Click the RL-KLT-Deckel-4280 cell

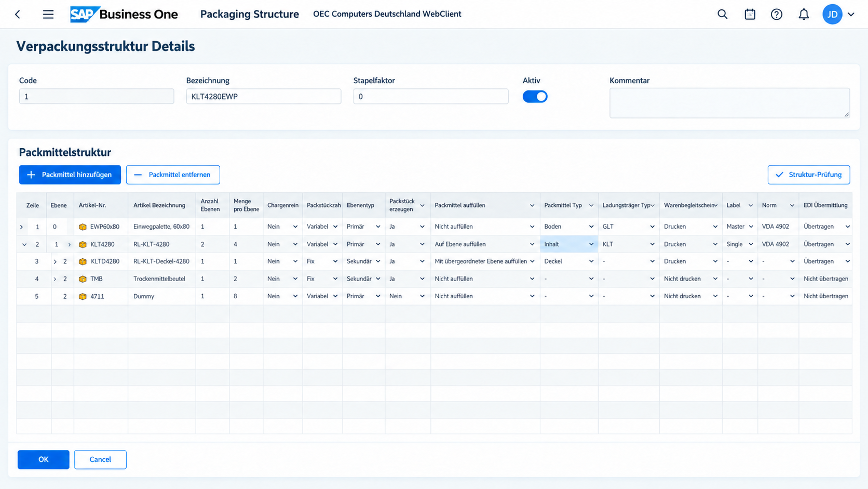tap(161, 261)
